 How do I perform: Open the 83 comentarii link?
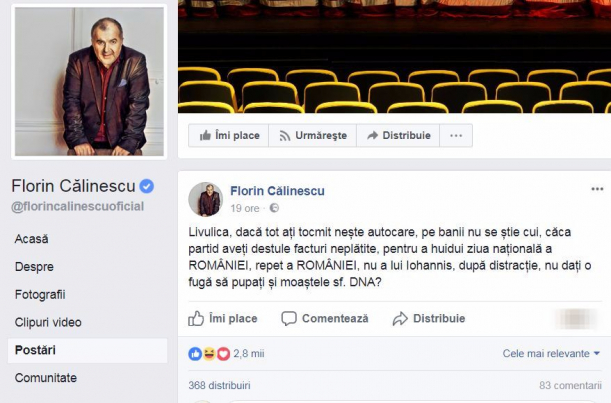(570, 385)
